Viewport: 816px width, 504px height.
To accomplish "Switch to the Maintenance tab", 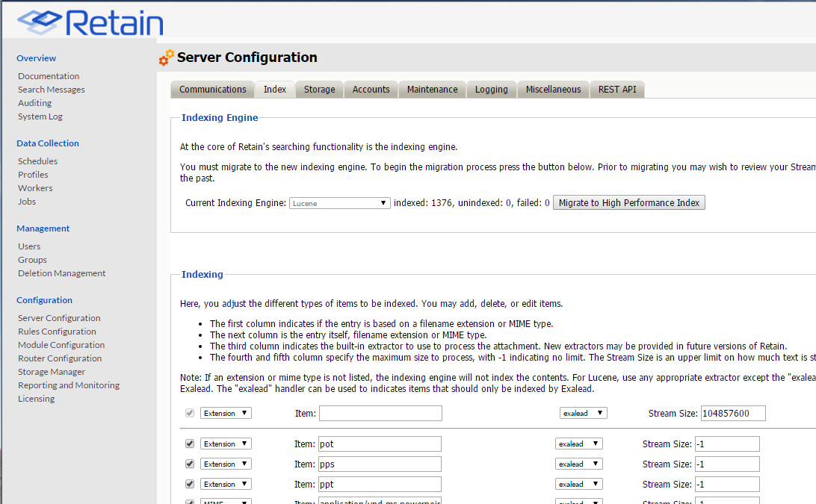I will tap(433, 90).
